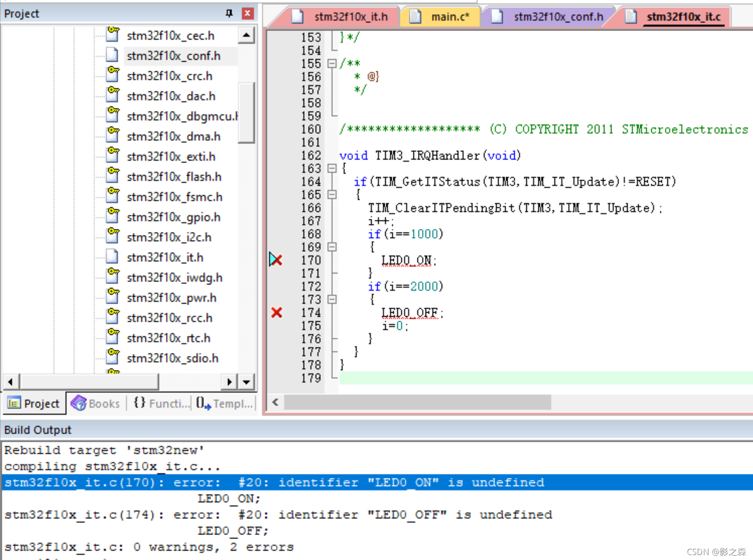Collapse block at line 169

pyautogui.click(x=332, y=247)
